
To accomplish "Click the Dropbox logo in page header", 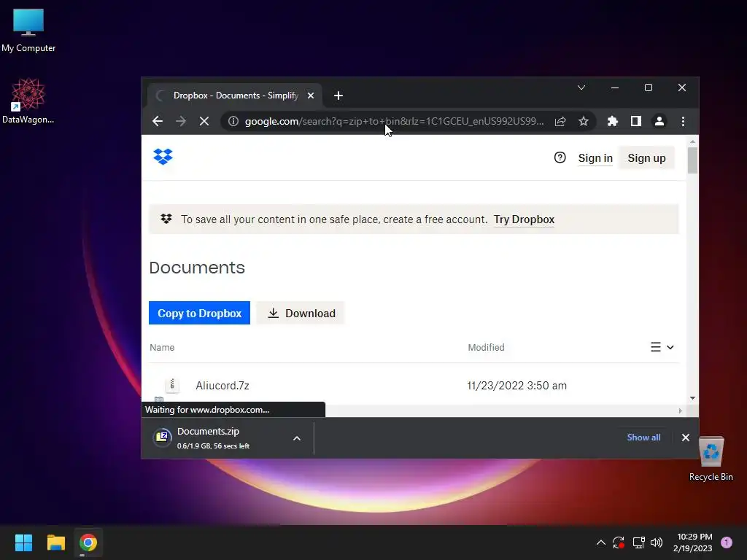I will point(163,157).
